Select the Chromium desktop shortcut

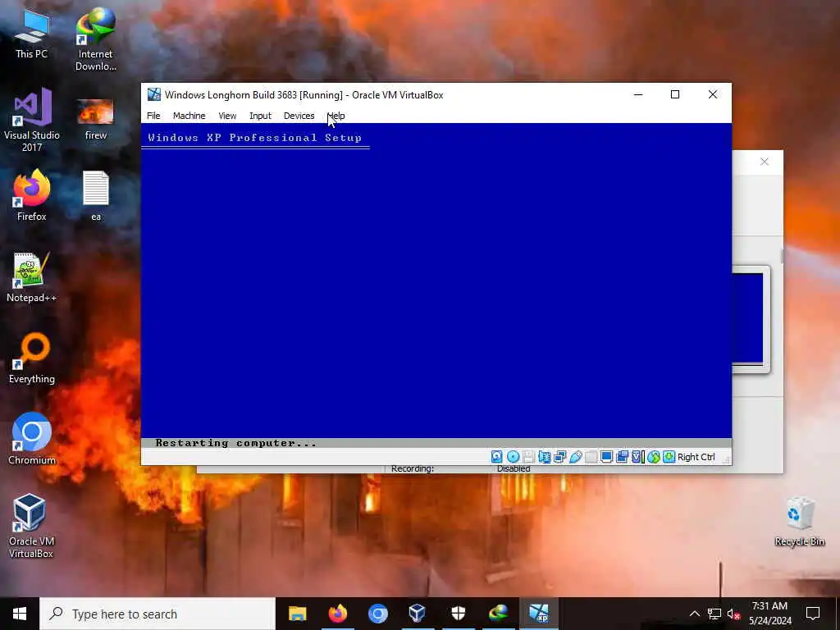coord(32,440)
